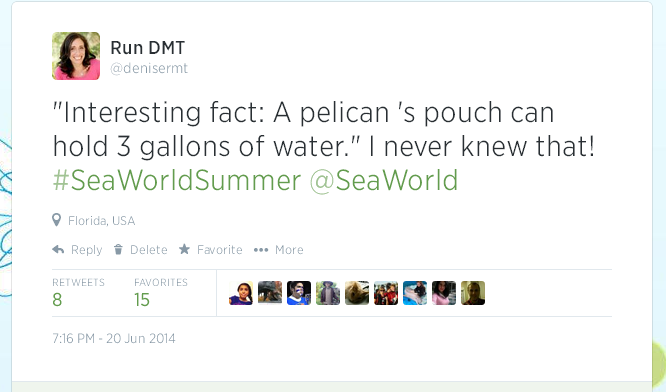Click the location pin icon
This screenshot has width=666, height=392.
tap(56, 220)
